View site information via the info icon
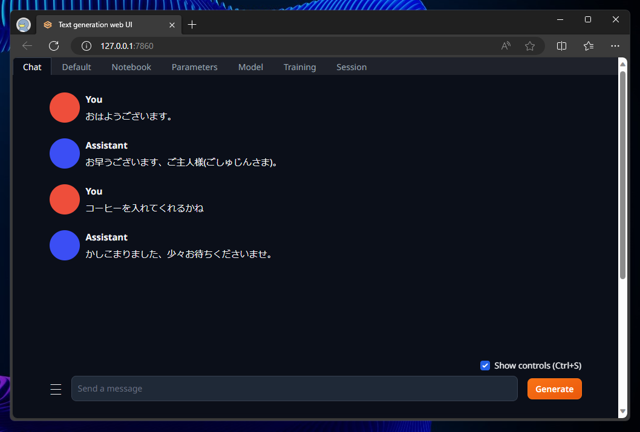The width and height of the screenshot is (640, 432). (86, 46)
